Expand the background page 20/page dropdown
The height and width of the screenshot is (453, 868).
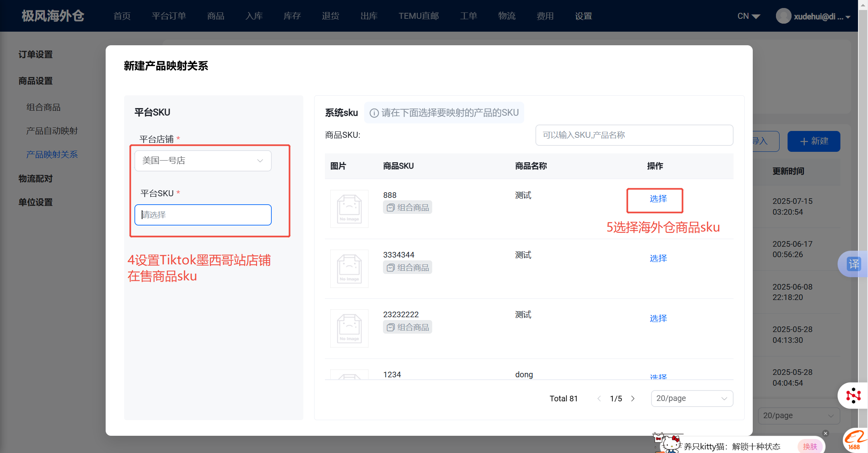[x=799, y=416]
